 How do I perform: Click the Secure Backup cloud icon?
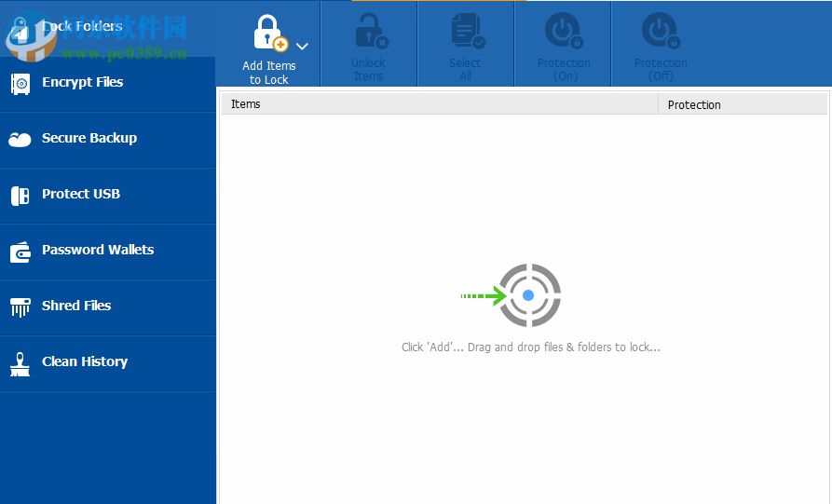coord(20,140)
